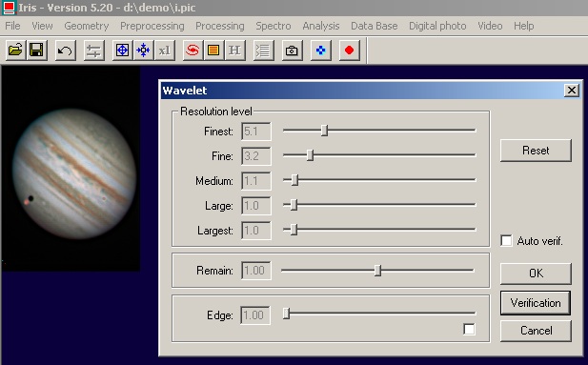
Task: Click the Verification button
Action: (x=536, y=303)
